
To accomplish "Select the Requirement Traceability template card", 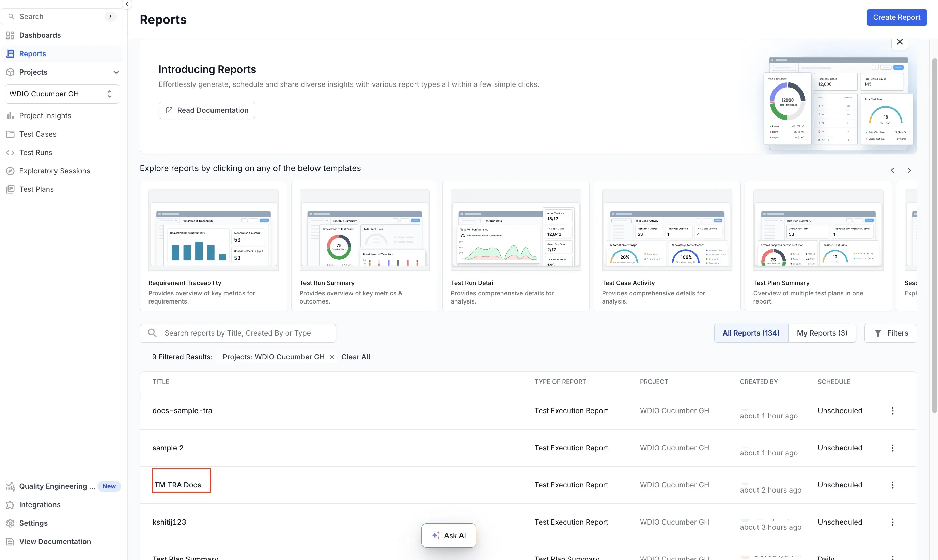I will coord(213,246).
